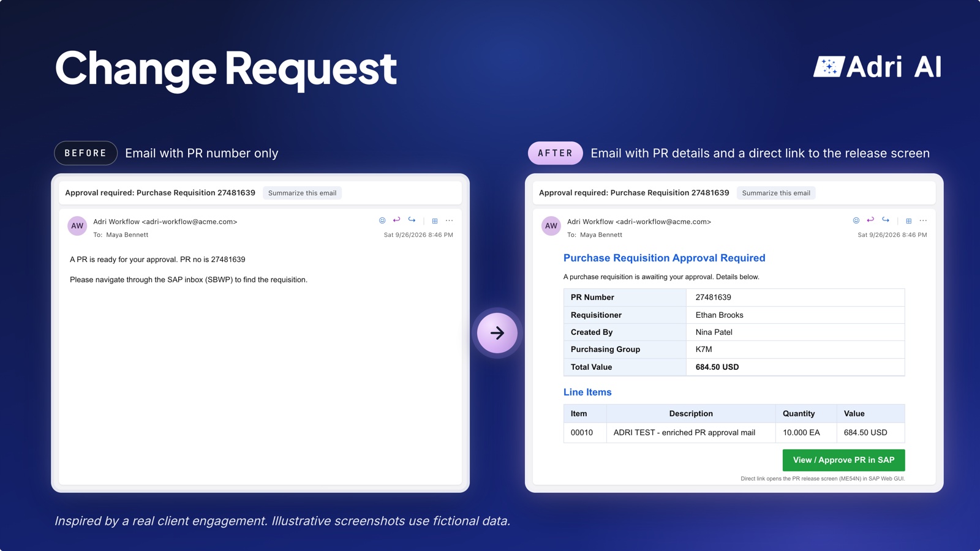Open the more actions ellipsis in the Before email

pyautogui.click(x=450, y=220)
